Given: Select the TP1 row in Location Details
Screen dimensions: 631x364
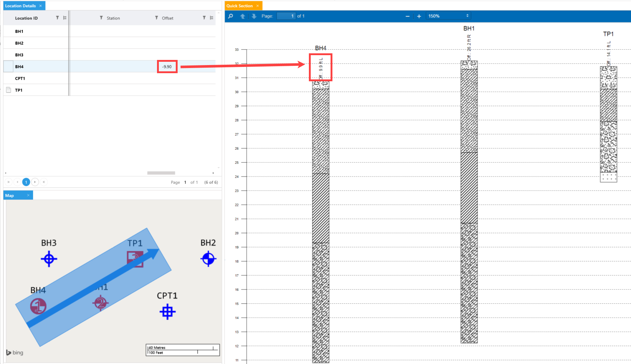Looking at the screenshot, I should 110,90.
